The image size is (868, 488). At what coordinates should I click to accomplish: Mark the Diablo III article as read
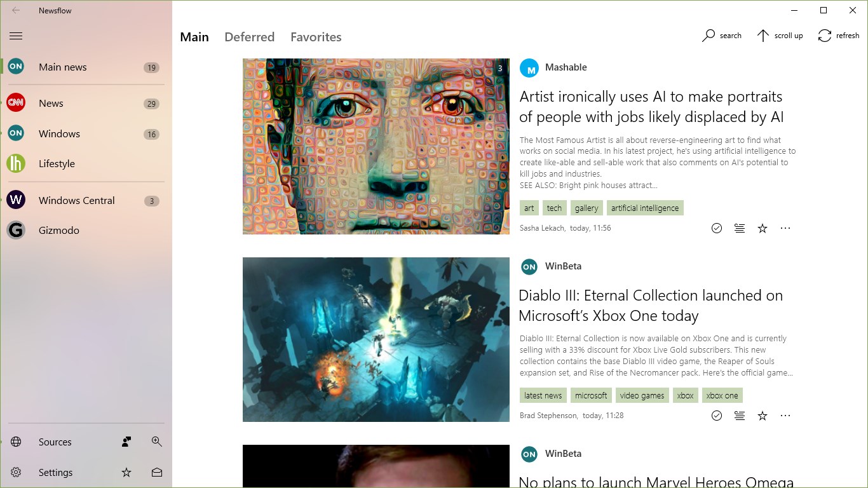(x=717, y=416)
